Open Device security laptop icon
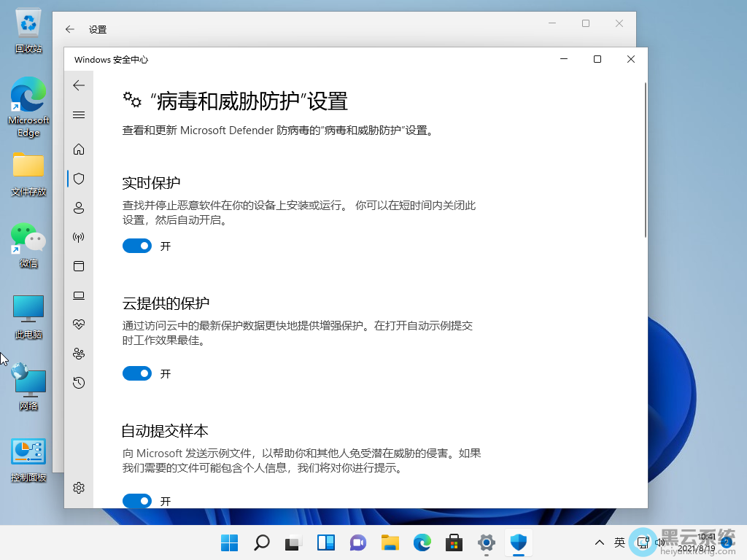This screenshot has height=560, width=747. tap(79, 295)
